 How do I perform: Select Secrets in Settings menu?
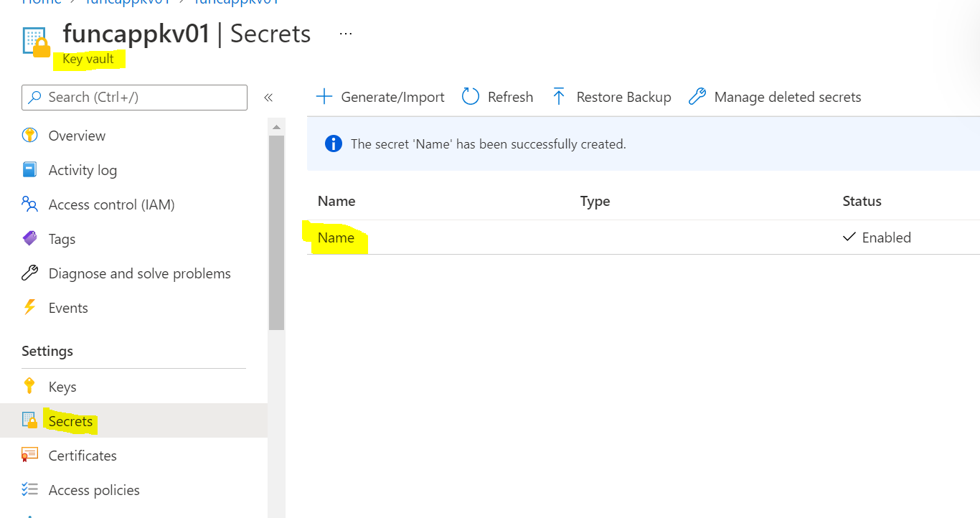[x=70, y=421]
